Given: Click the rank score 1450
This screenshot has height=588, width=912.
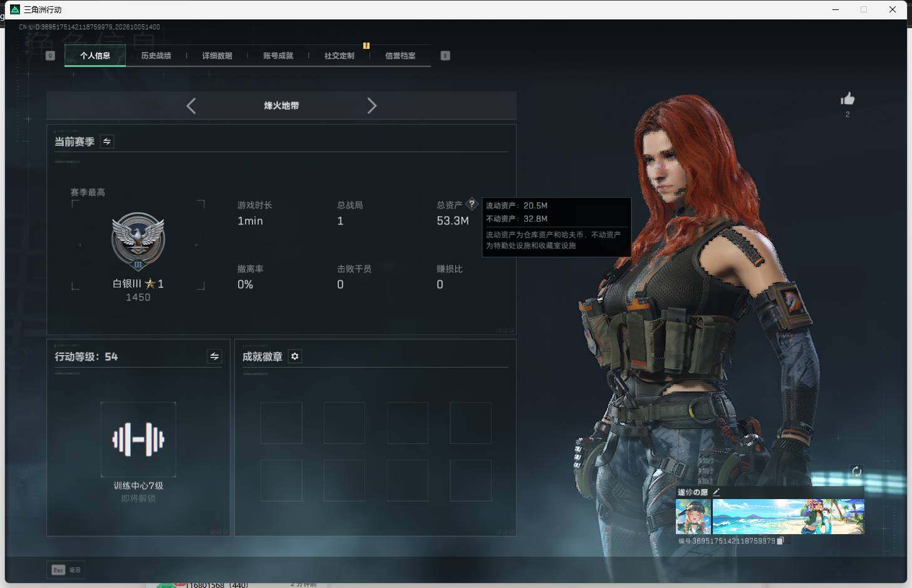Looking at the screenshot, I should pyautogui.click(x=138, y=297).
